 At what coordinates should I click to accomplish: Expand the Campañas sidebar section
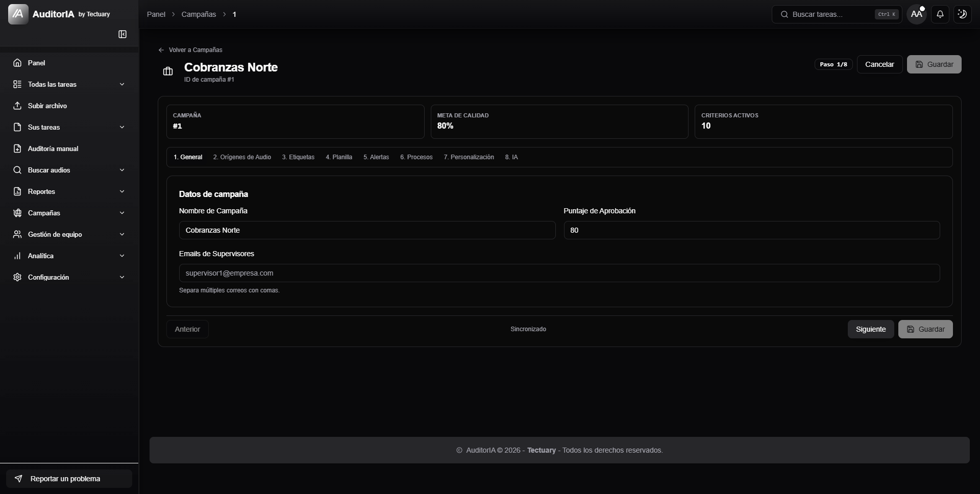pos(69,213)
